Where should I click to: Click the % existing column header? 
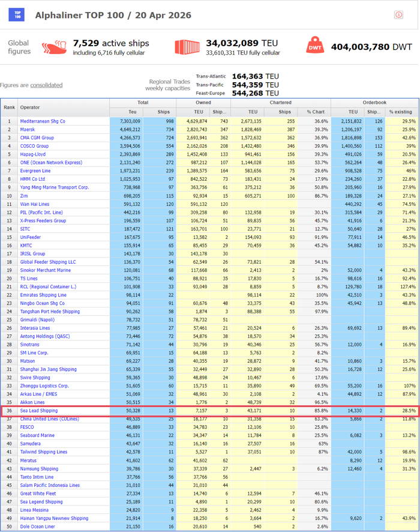[400, 112]
